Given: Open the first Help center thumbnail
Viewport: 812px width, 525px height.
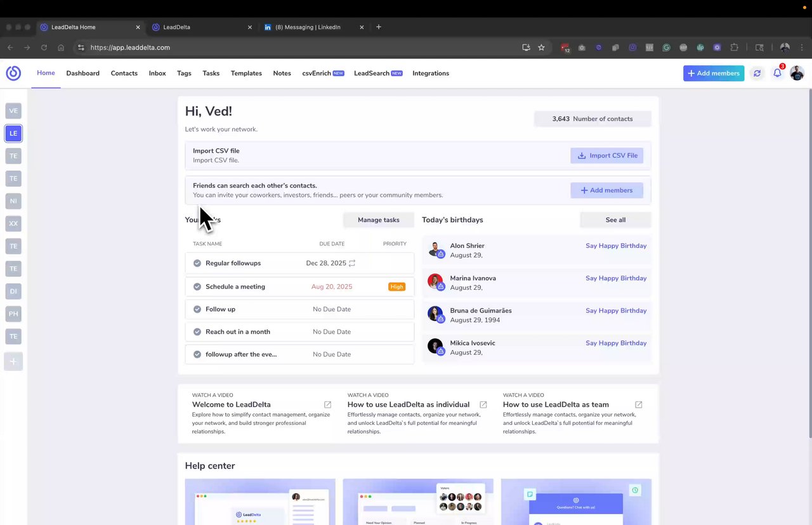Looking at the screenshot, I should pyautogui.click(x=260, y=502).
